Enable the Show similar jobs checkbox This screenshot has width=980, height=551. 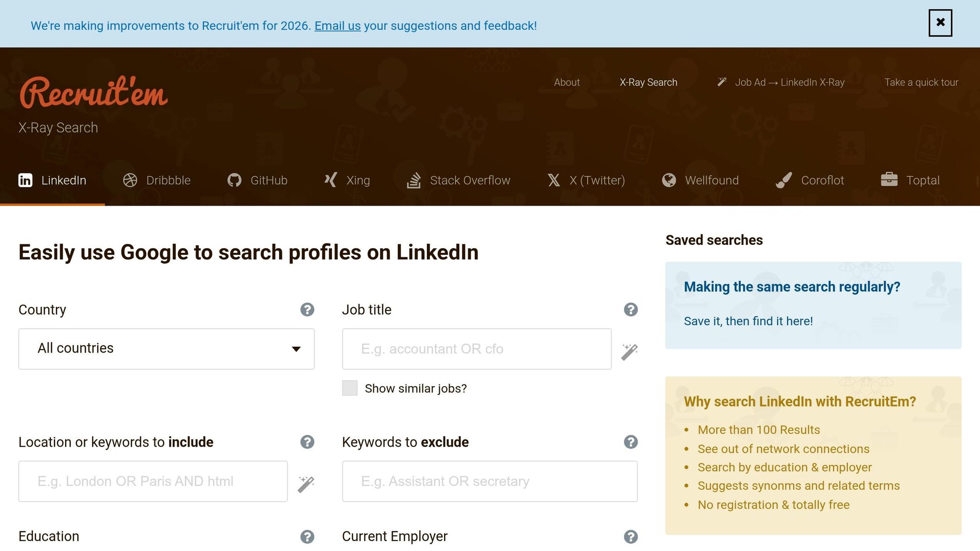click(350, 388)
